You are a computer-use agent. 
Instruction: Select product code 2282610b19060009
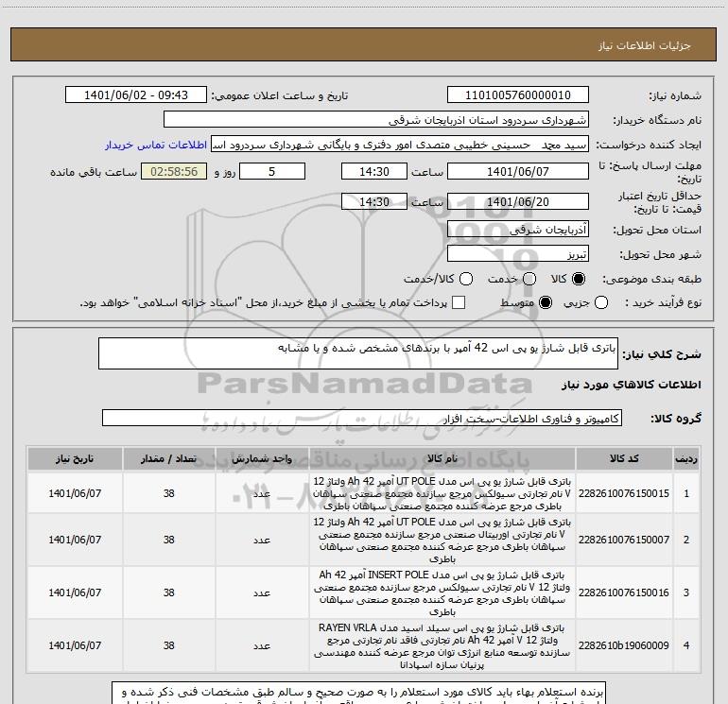click(624, 645)
